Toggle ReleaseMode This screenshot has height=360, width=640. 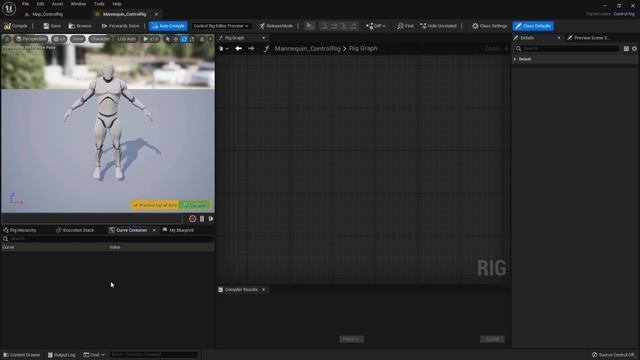point(276,26)
